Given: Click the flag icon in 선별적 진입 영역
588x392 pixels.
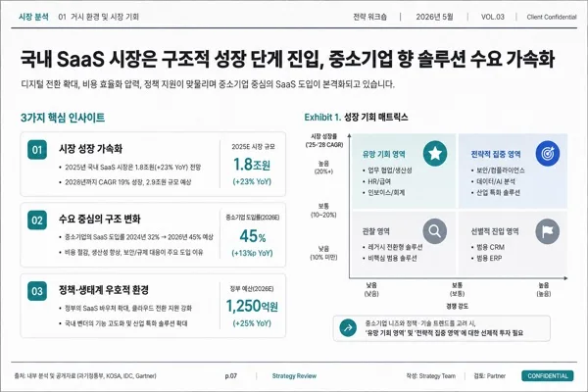Looking at the screenshot, I should coord(548,231).
